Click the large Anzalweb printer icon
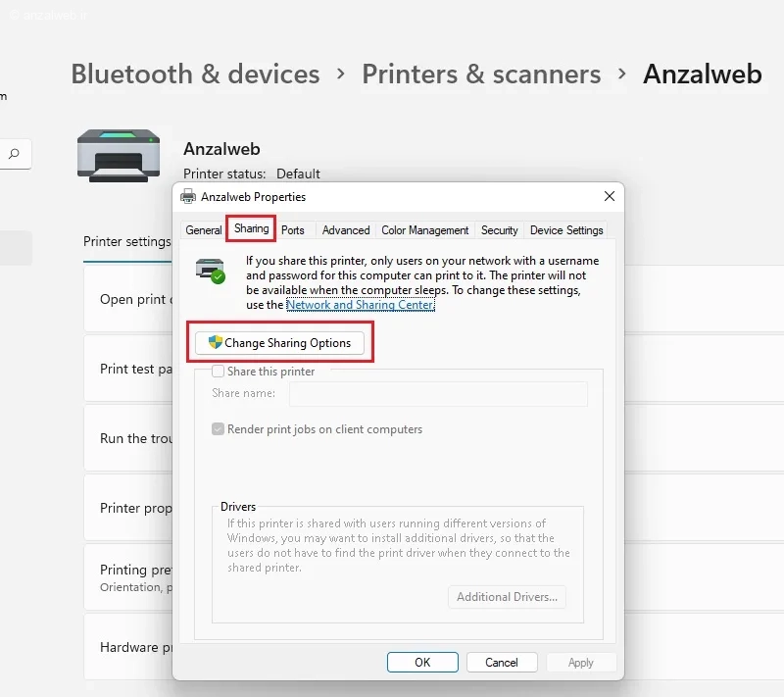This screenshot has height=697, width=784. (119, 156)
